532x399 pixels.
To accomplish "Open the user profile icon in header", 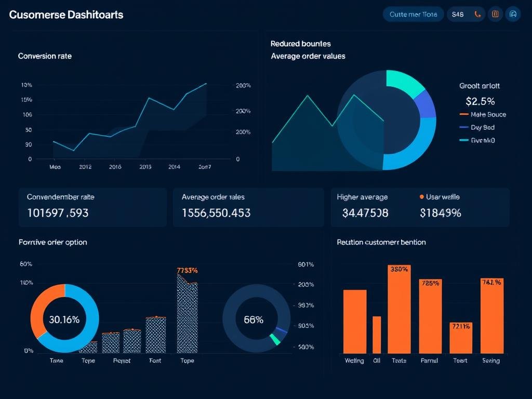I will [x=513, y=15].
